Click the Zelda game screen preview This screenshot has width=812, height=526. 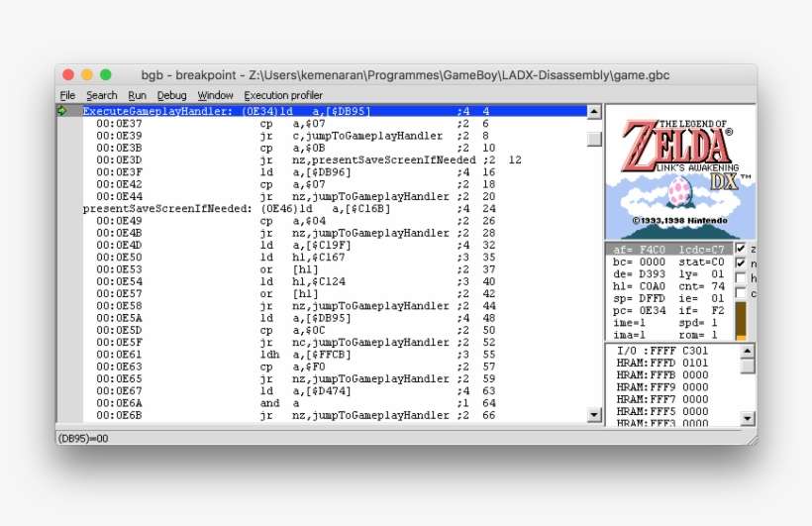click(680, 172)
